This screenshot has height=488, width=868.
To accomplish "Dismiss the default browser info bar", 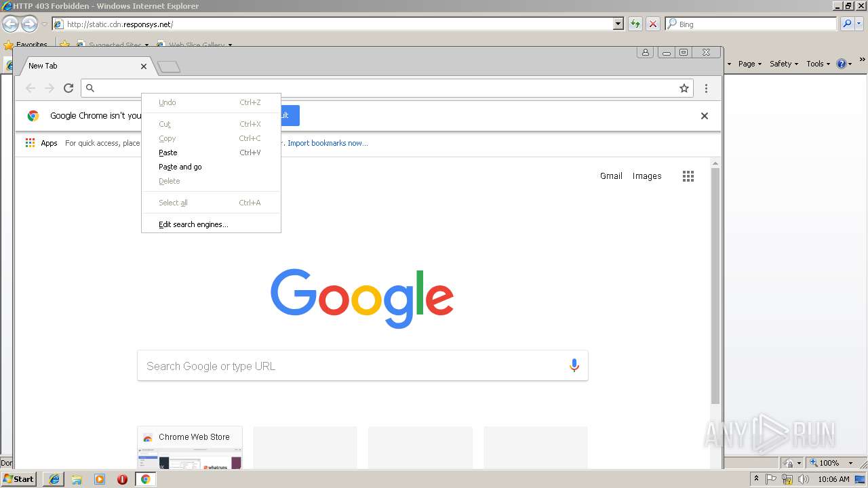I will click(705, 116).
